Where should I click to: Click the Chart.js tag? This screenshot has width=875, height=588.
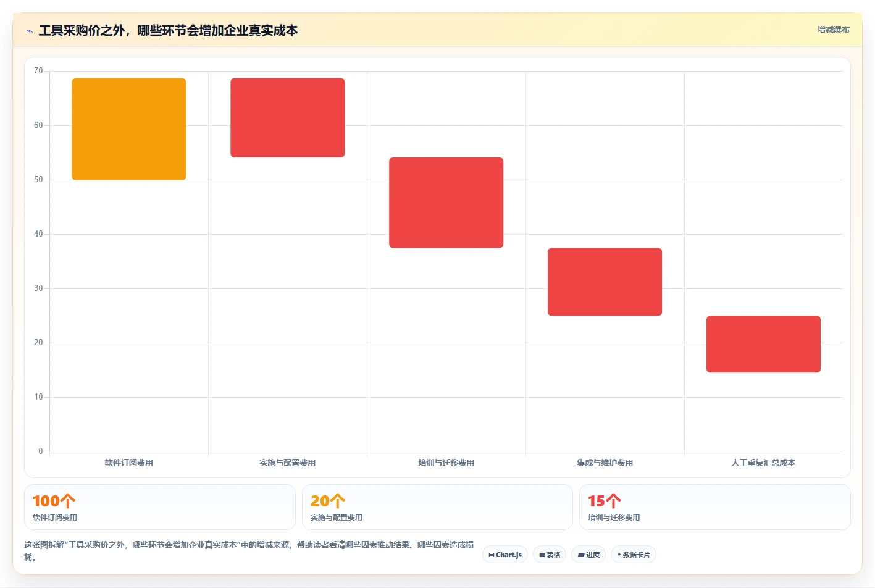pos(505,555)
